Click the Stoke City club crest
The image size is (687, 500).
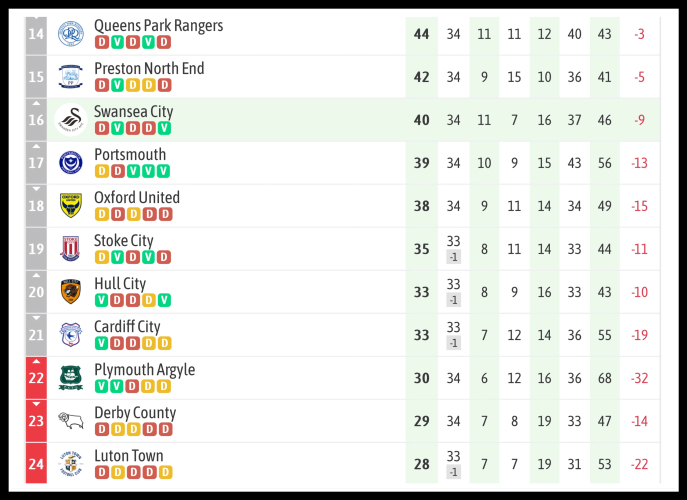point(70,248)
